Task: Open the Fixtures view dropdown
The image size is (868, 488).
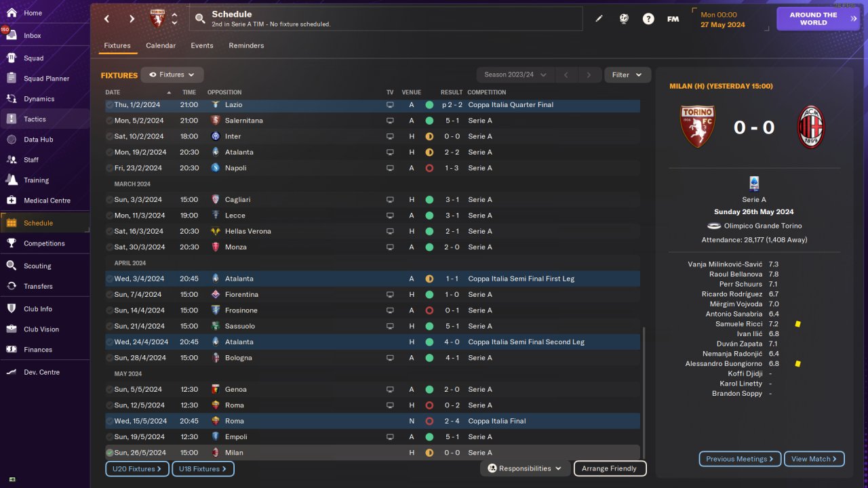Action: pos(172,75)
